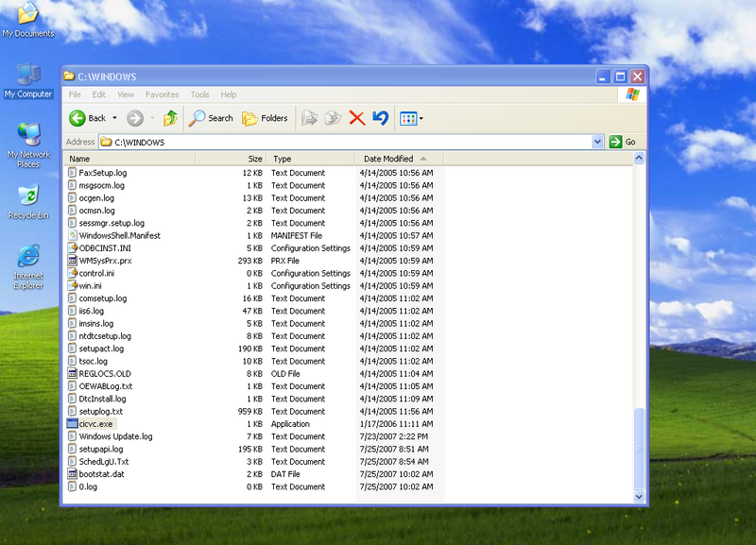Select the file named comsetup.log

click(x=103, y=298)
